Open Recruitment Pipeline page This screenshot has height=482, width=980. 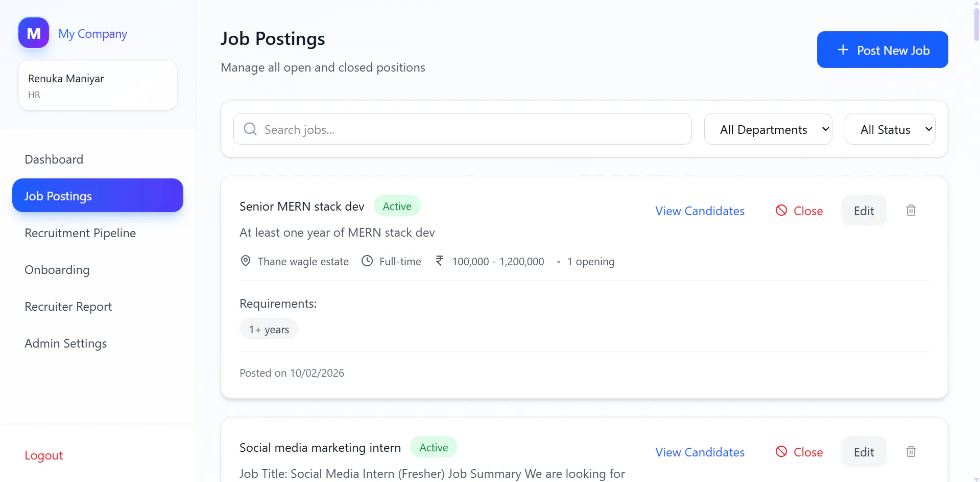98,233
